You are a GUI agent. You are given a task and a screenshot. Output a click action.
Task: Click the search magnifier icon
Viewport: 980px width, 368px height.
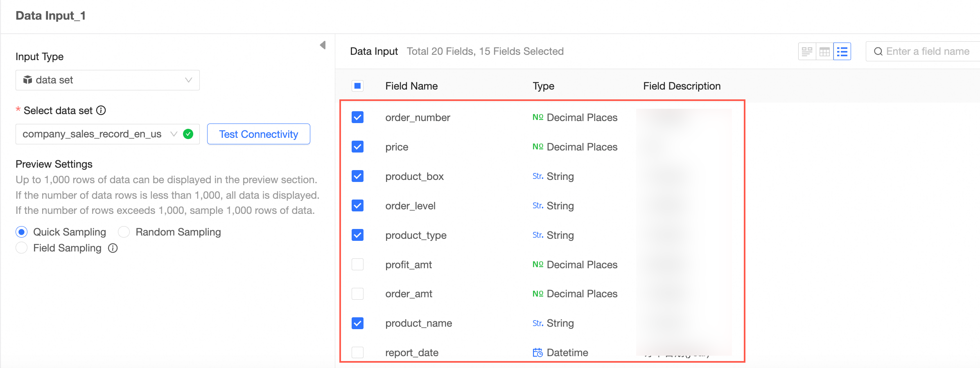[878, 52]
